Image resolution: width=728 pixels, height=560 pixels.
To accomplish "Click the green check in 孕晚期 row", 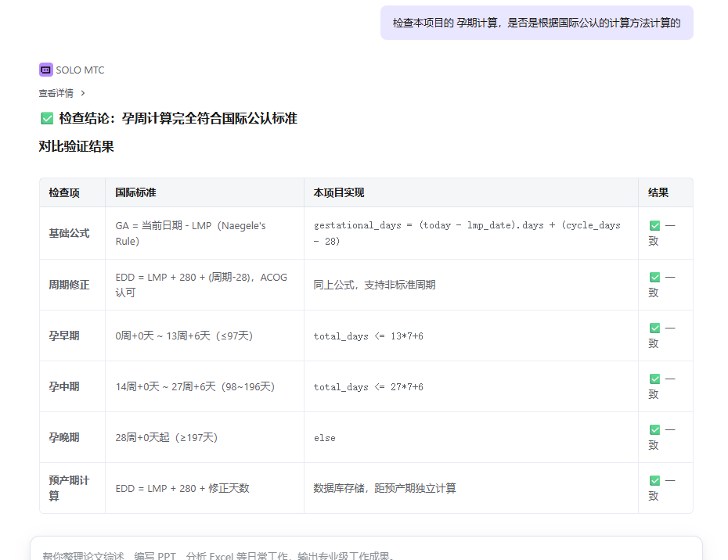I will click(654, 429).
